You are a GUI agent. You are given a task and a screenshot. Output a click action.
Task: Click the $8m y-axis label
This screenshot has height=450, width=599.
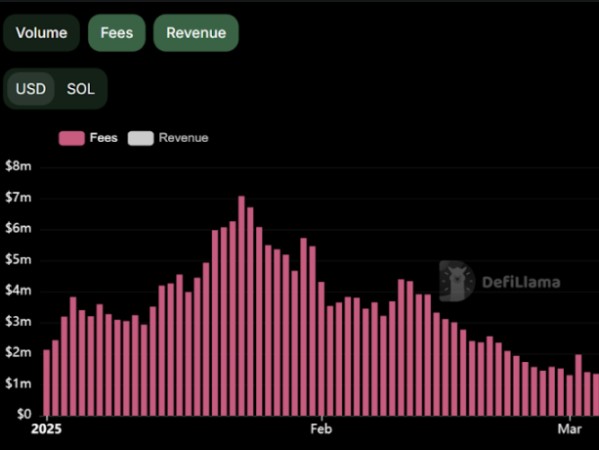[18, 166]
